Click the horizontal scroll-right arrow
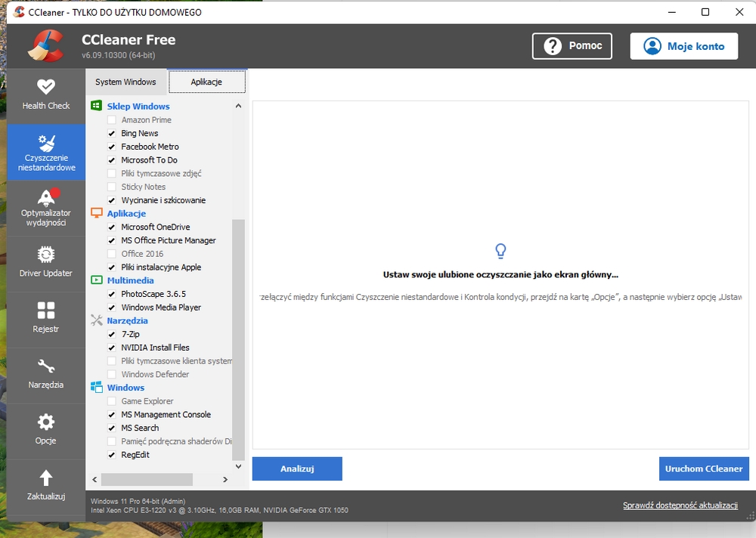The height and width of the screenshot is (538, 756). point(225,479)
